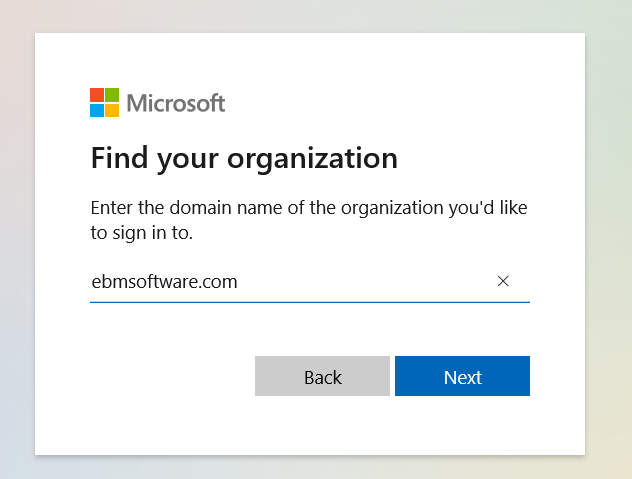Click the red square of the Microsoft logo

(97, 95)
